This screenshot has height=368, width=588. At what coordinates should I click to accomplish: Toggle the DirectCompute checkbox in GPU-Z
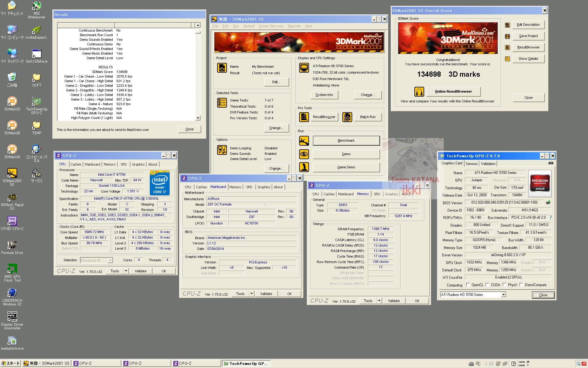point(521,285)
